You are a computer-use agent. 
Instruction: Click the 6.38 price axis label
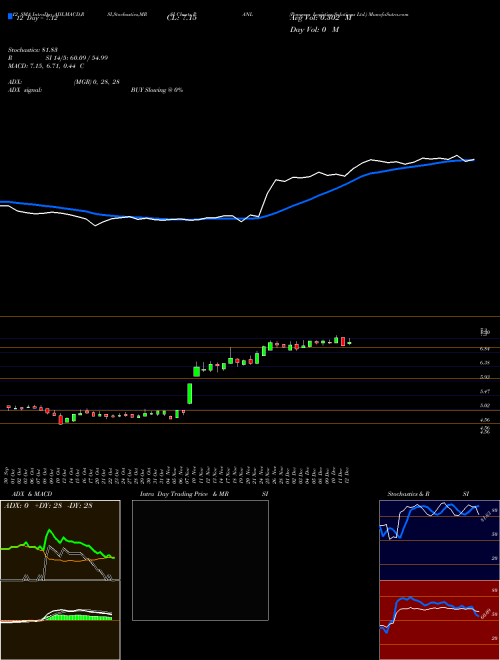tap(484, 362)
